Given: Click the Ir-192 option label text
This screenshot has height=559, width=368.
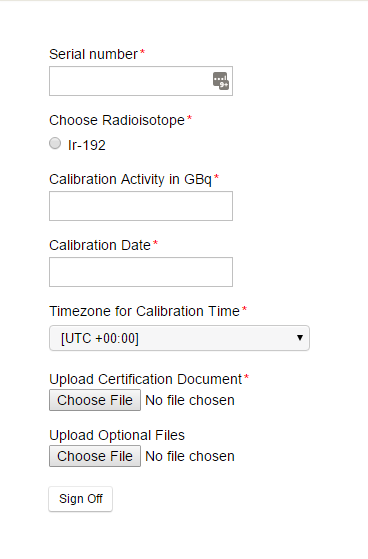Looking at the screenshot, I should pos(87,145).
